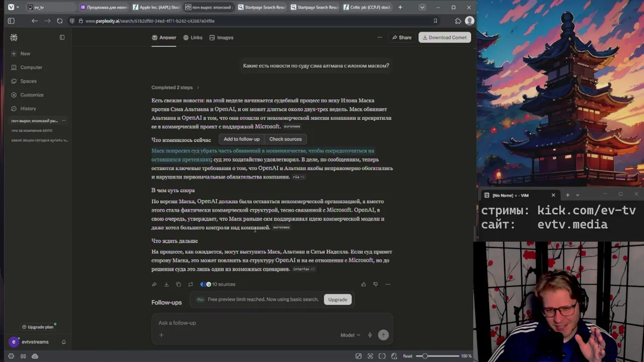Open Perplexity home logo
This screenshot has height=362, width=644.
pyautogui.click(x=14, y=37)
